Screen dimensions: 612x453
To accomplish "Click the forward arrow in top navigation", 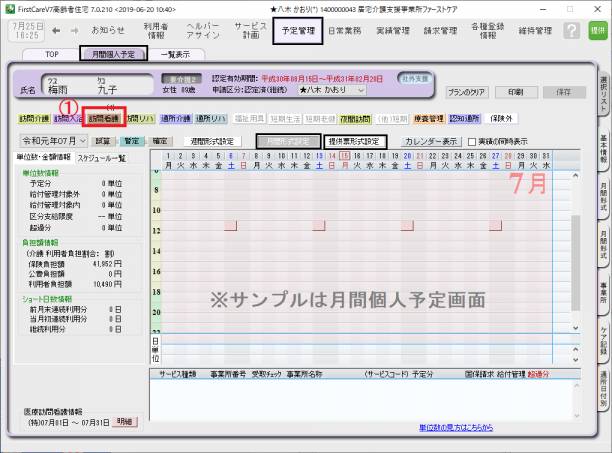I will [x=75, y=31].
